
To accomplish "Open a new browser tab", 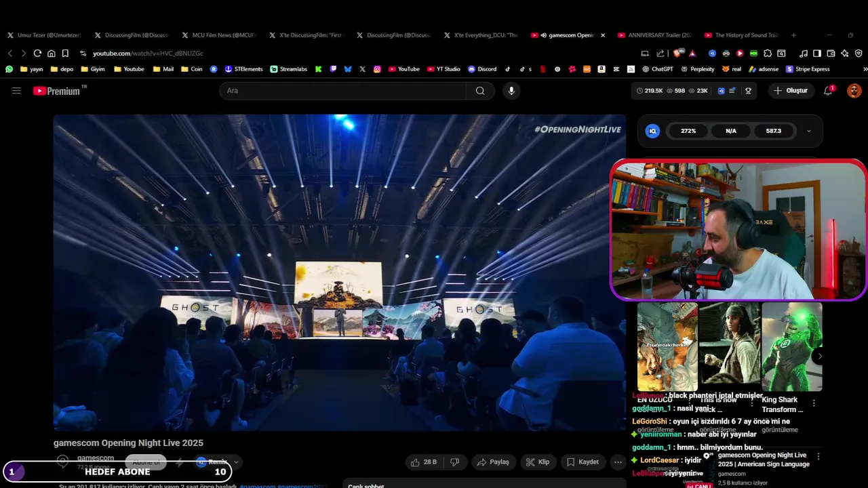I will tap(793, 35).
